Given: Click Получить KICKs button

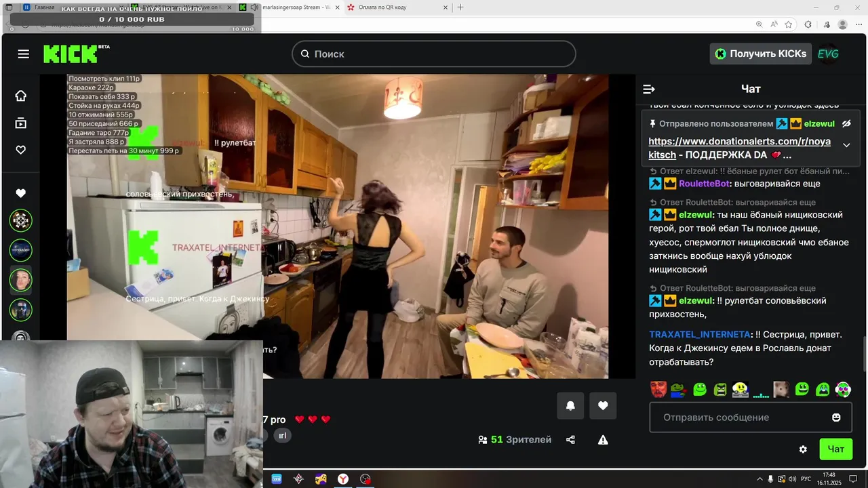Looking at the screenshot, I should point(761,54).
